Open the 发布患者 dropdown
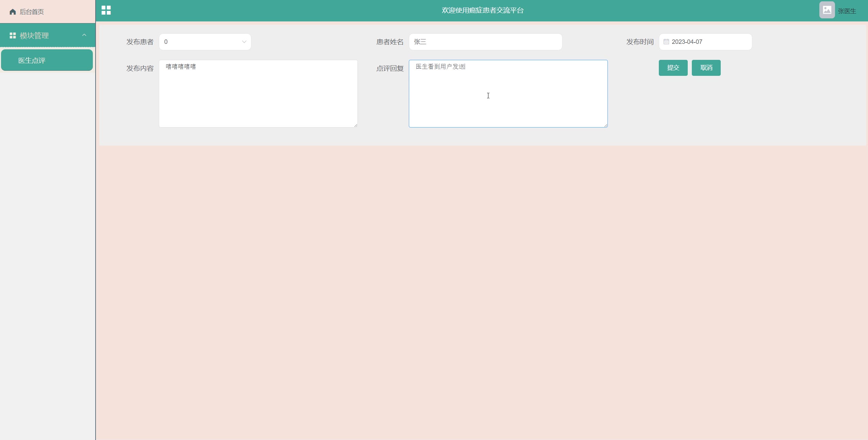The image size is (868, 440). (205, 42)
